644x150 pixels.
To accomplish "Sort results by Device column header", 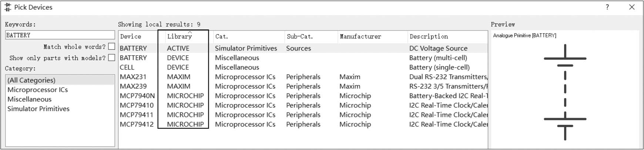I will click(x=131, y=36).
